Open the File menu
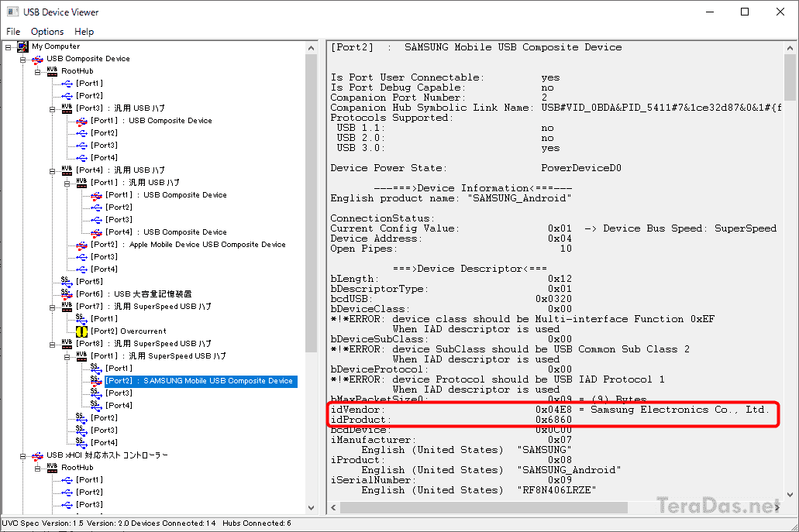 click(x=13, y=32)
